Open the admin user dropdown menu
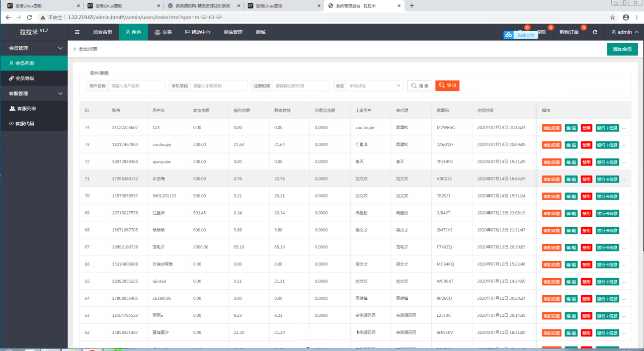 pos(625,32)
